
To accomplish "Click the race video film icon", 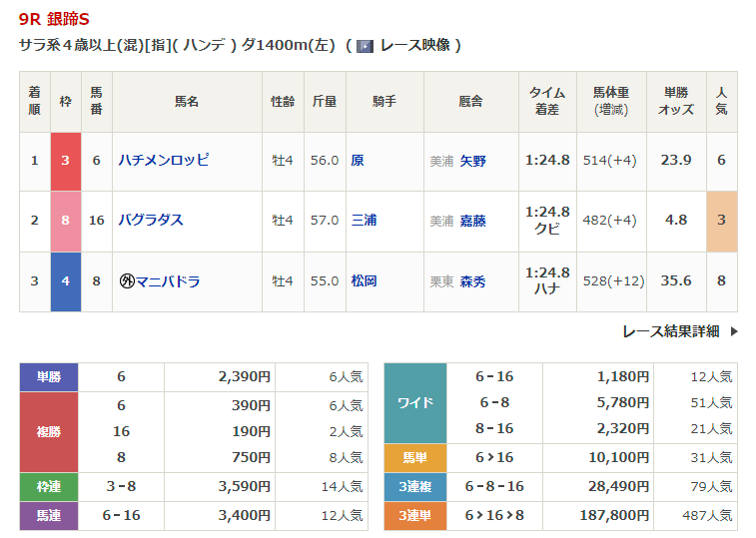I will pyautogui.click(x=366, y=46).
